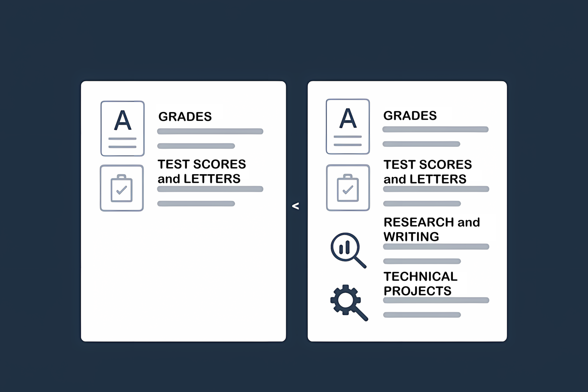Open the RESEARCH and WRITING heading

pyautogui.click(x=432, y=229)
